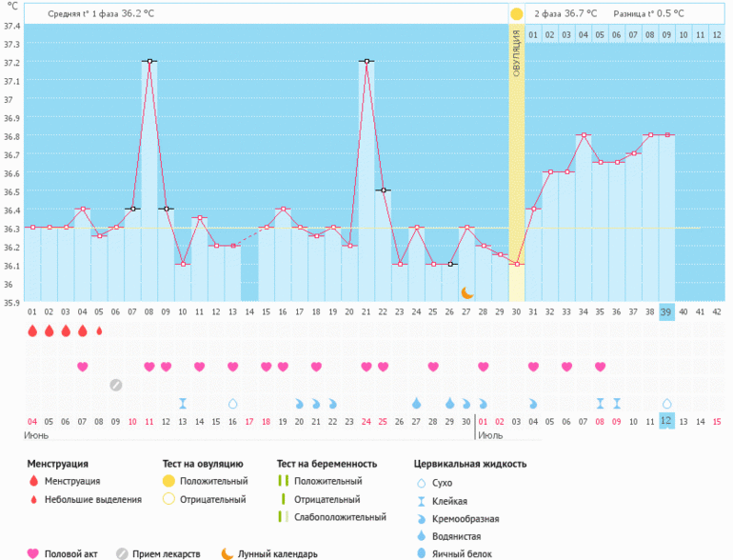The width and height of the screenshot is (733, 560).
Task: Click the 'Отрицательный' ovulation test legend circle
Action: (168, 499)
